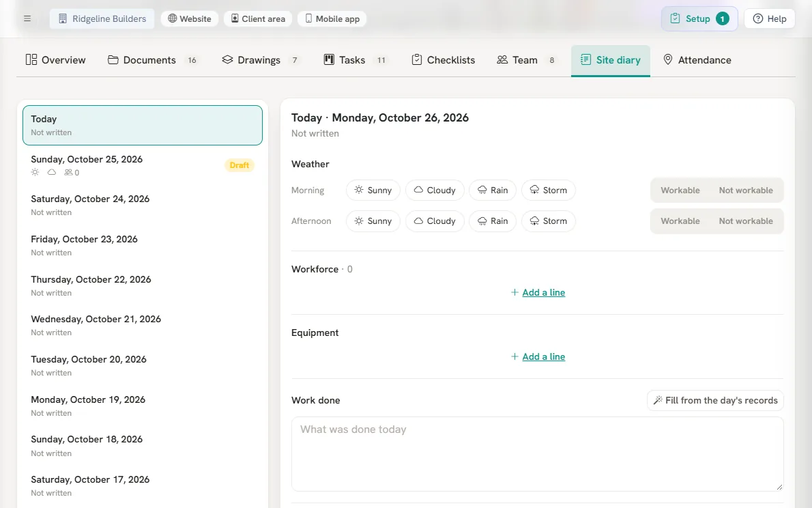Switch to the Team tab
This screenshot has height=508, width=812.
point(528,60)
